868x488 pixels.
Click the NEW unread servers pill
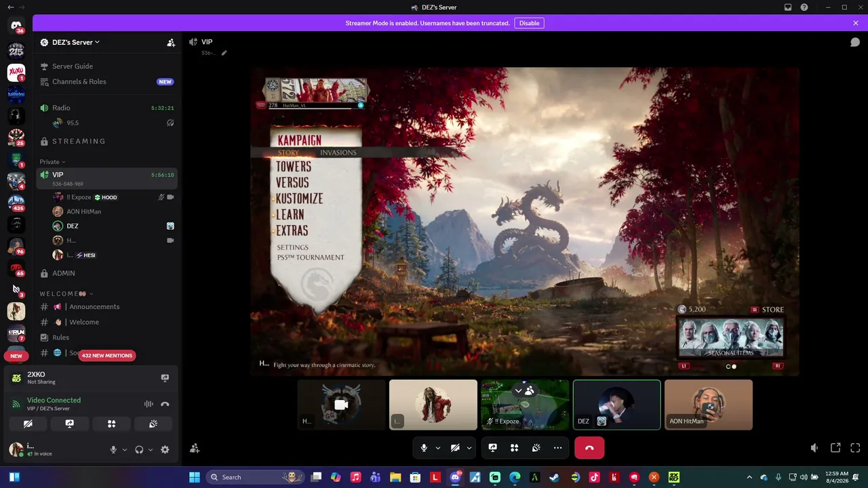[16, 356]
